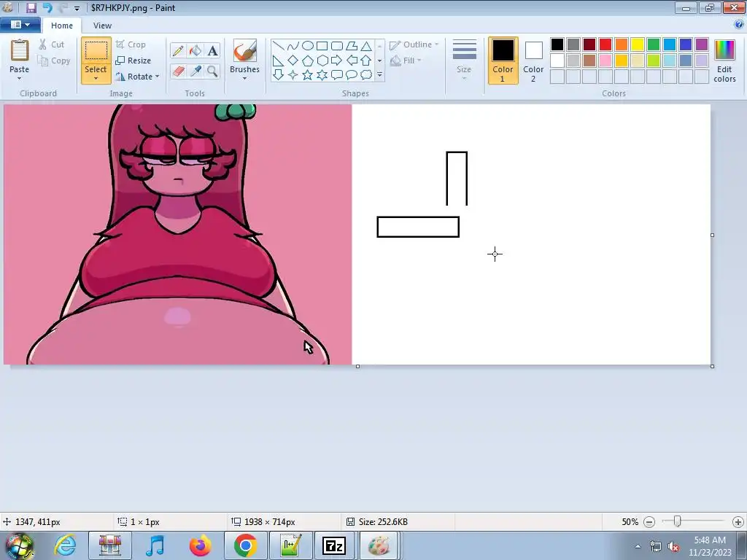Choose the Left arrow shape
The height and width of the screenshot is (560, 747).
click(352, 61)
